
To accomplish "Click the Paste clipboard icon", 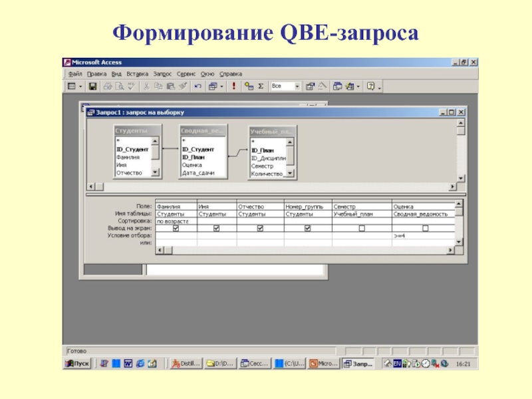I will pyautogui.click(x=171, y=86).
